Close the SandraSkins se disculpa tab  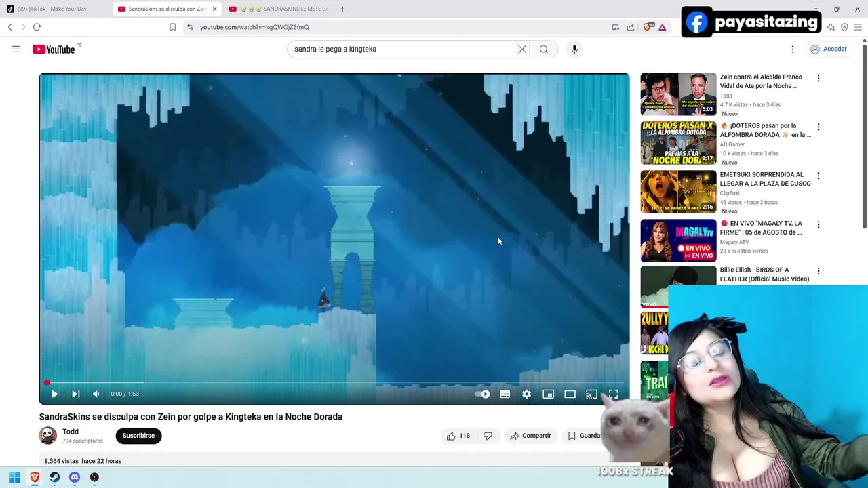coord(214,9)
